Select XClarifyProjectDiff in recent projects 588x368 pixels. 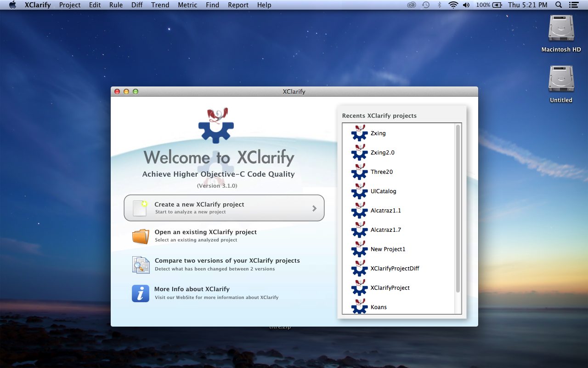pos(395,269)
